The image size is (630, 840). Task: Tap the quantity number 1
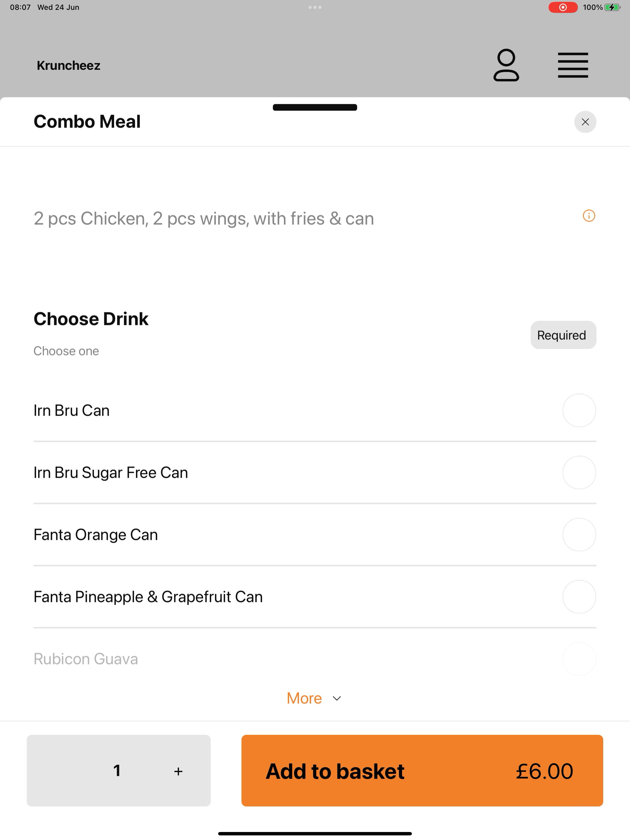(117, 771)
